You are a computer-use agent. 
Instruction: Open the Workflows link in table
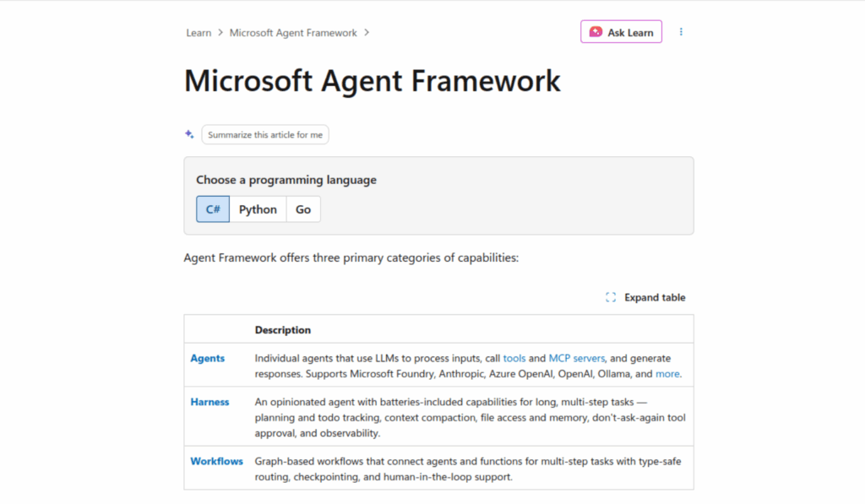pyautogui.click(x=217, y=462)
